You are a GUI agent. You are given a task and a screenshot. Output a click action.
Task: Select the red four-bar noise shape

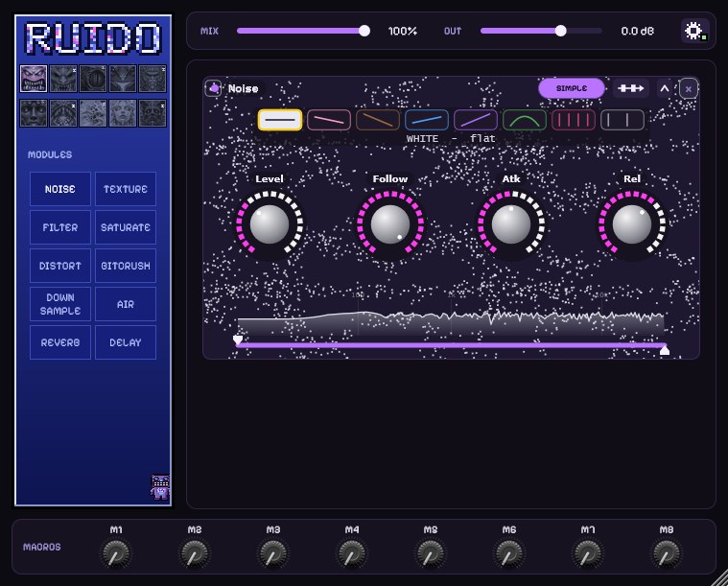point(574,120)
